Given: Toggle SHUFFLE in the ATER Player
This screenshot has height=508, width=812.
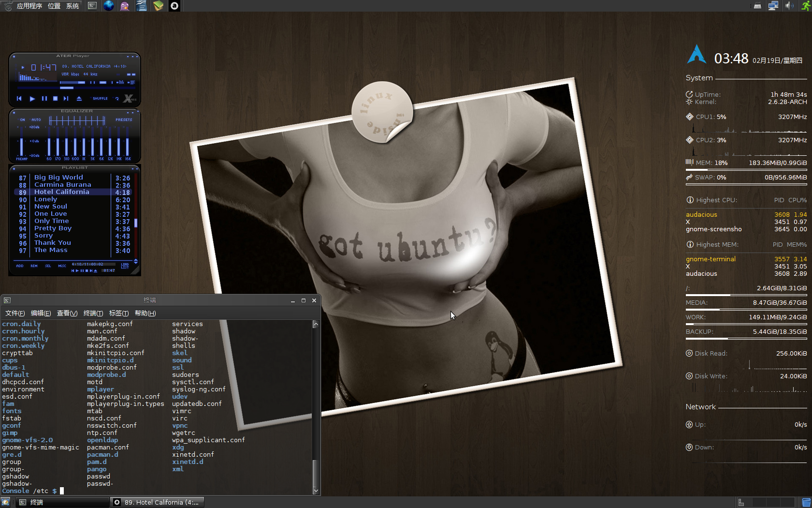Looking at the screenshot, I should (x=100, y=99).
